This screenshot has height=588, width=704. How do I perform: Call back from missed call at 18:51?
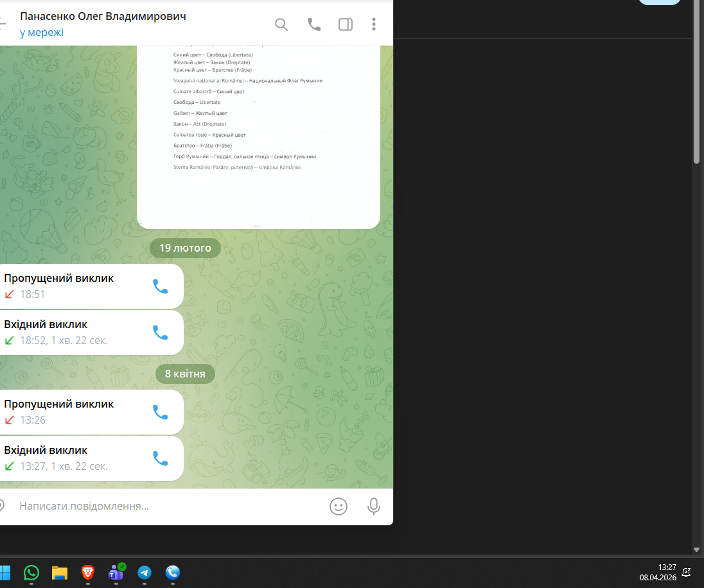(161, 286)
